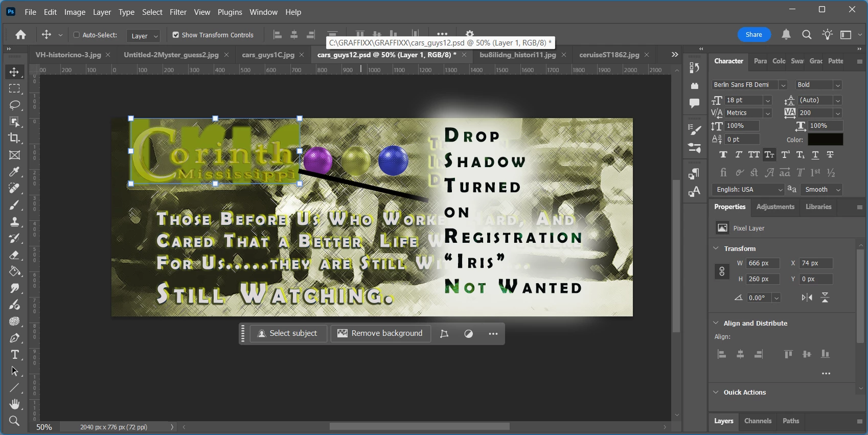Flip the layer horizontally in Transform
This screenshot has height=435, width=868.
point(807,297)
